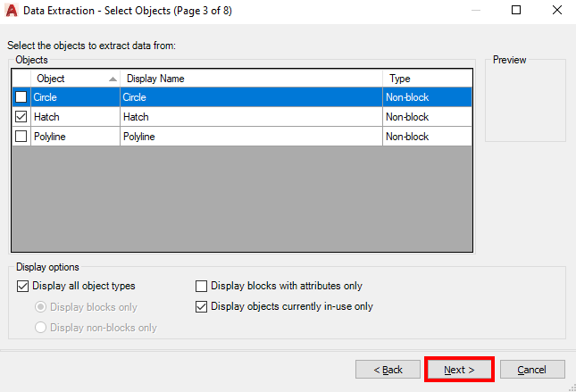Screen dimensions: 576x392
Task: Uncheck the Hatch object checkbox
Action: pos(21,117)
